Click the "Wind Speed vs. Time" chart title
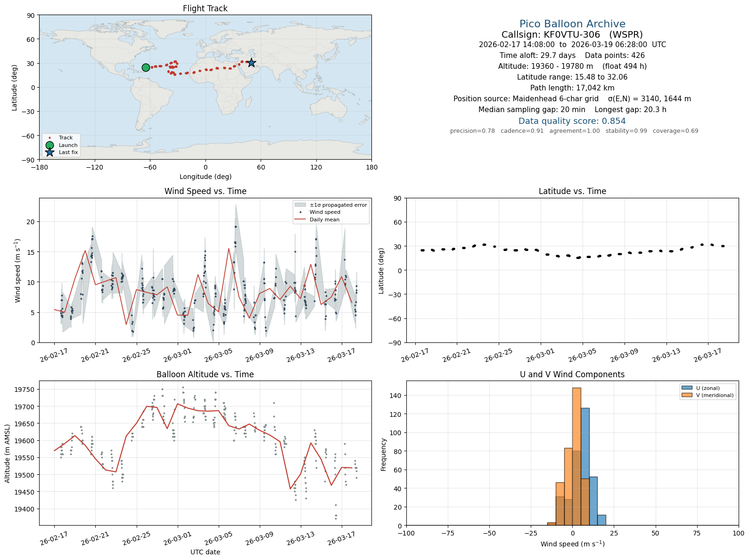The height and width of the screenshot is (560, 749). [205, 191]
